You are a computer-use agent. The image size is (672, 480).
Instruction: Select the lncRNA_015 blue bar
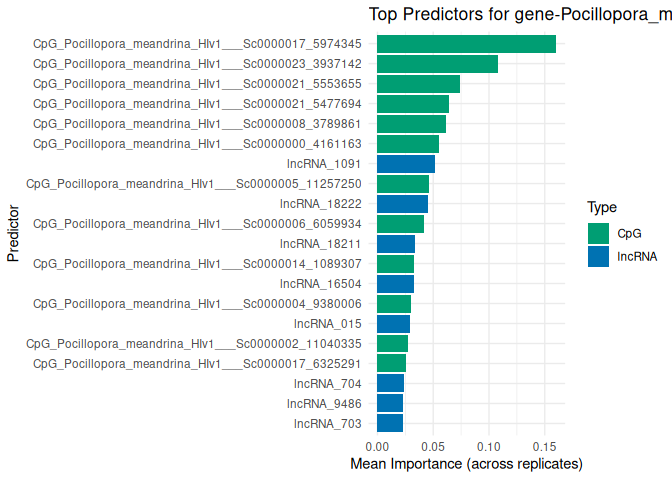[x=393, y=324]
